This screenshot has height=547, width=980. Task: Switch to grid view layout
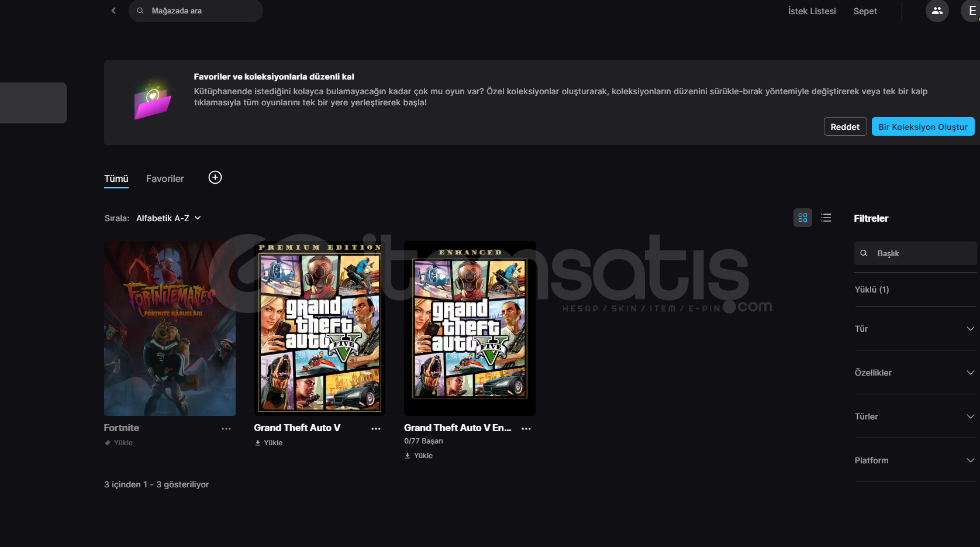pyautogui.click(x=802, y=218)
